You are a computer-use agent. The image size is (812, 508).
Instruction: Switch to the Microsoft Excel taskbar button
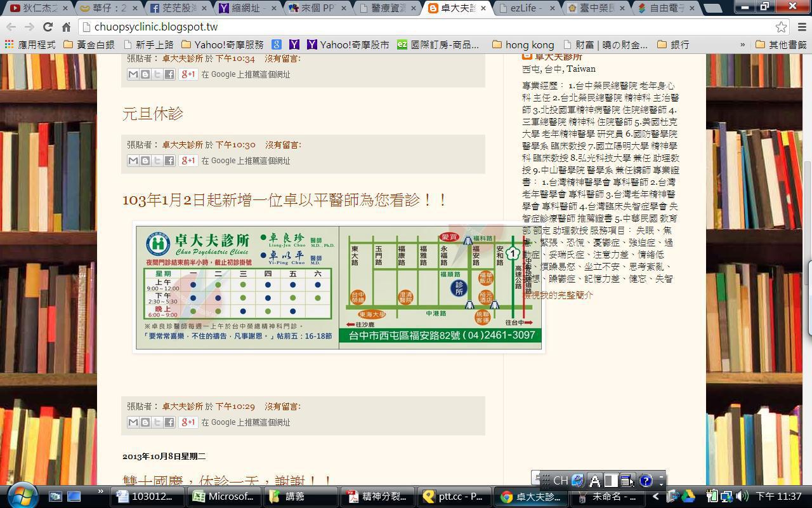click(x=223, y=497)
